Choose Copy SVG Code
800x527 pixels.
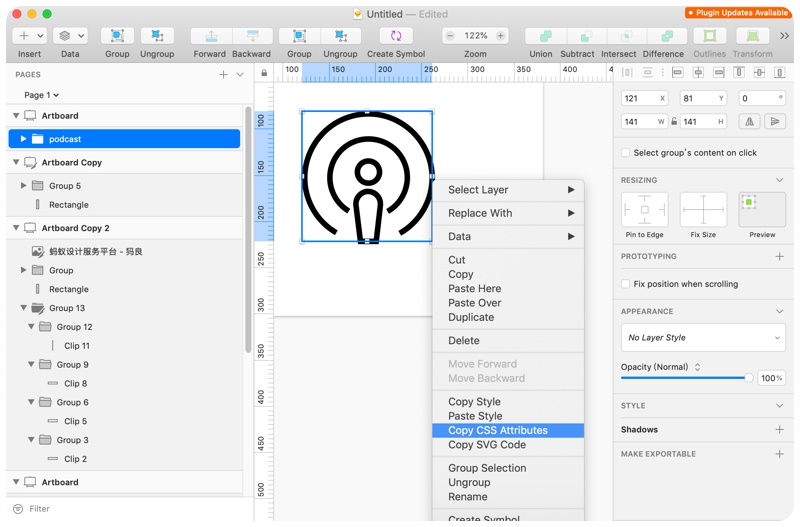click(508, 445)
